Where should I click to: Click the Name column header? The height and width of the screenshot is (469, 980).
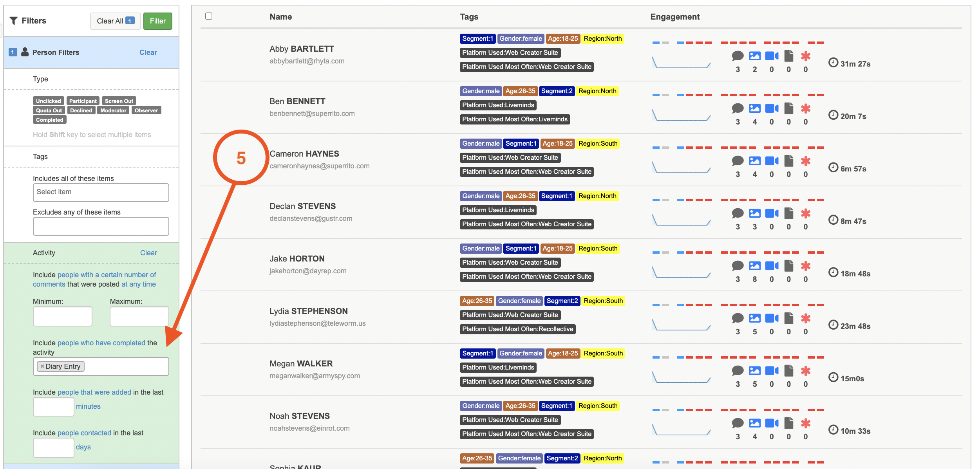[280, 17]
